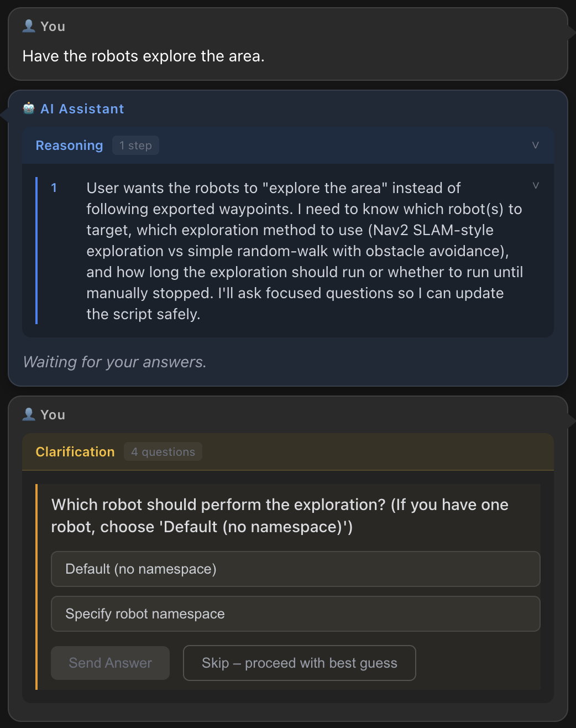Click the user avatar icon in first message
This screenshot has height=728, width=576.
coord(29,26)
